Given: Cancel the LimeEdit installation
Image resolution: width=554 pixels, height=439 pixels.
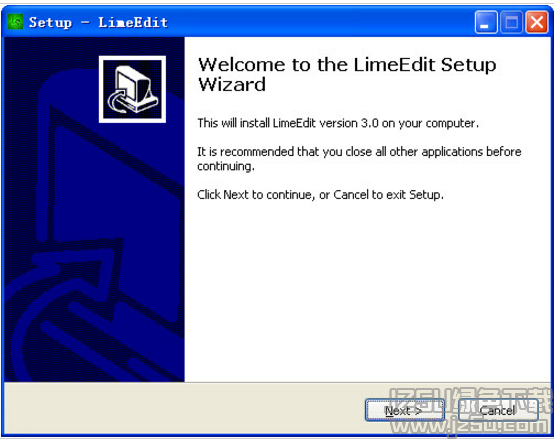Looking at the screenshot, I should pyautogui.click(x=498, y=410).
